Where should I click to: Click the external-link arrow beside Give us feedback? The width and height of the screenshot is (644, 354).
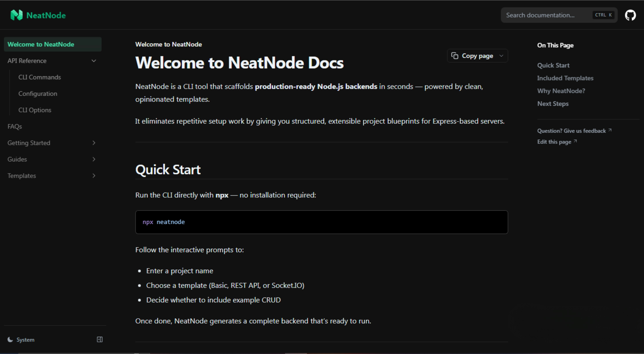pos(610,130)
